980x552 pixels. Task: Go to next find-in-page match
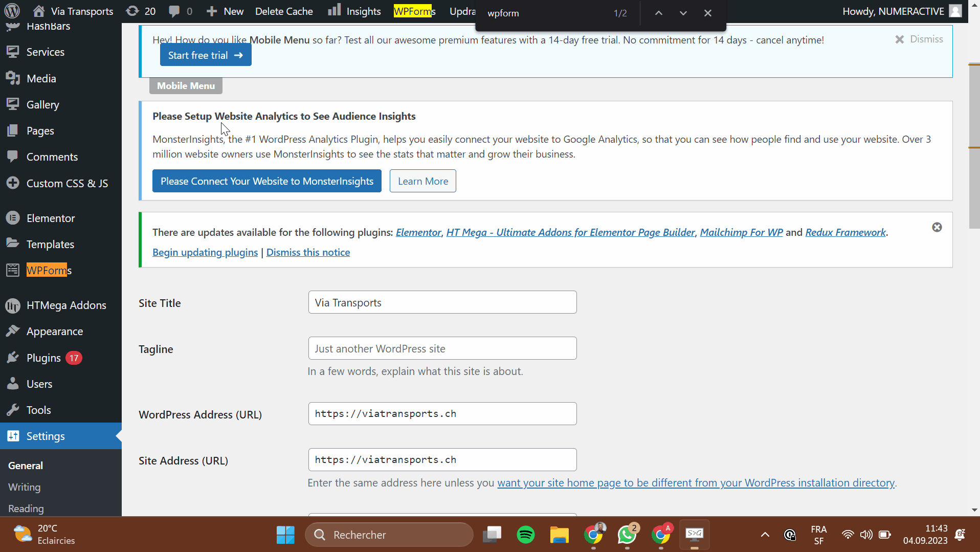click(683, 13)
